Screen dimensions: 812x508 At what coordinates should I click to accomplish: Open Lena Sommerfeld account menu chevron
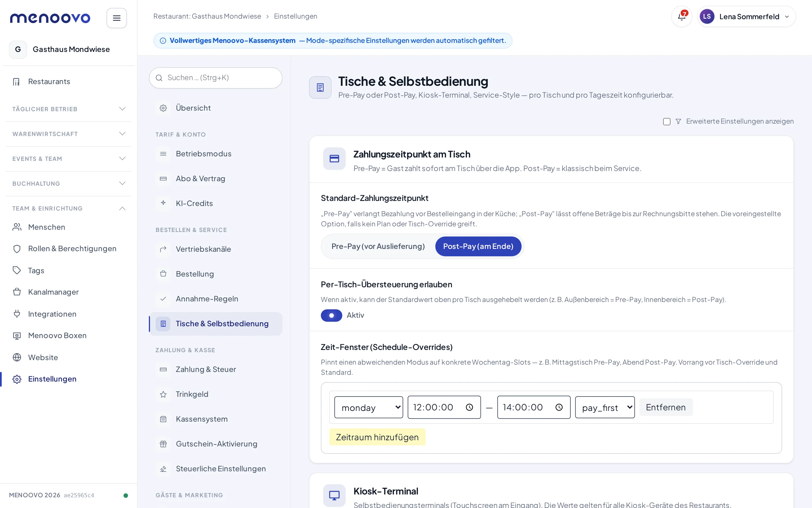click(x=787, y=17)
